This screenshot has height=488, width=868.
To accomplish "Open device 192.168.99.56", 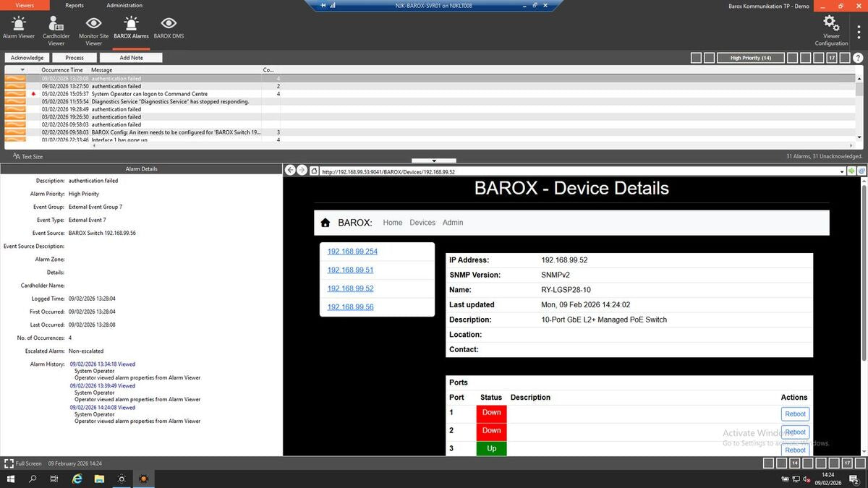I will click(350, 307).
